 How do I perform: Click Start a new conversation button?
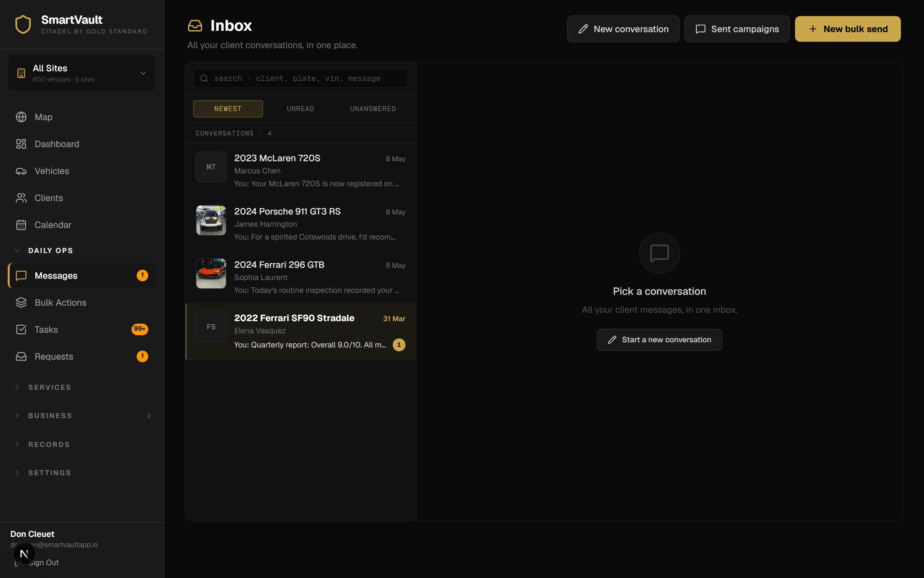pyautogui.click(x=659, y=340)
